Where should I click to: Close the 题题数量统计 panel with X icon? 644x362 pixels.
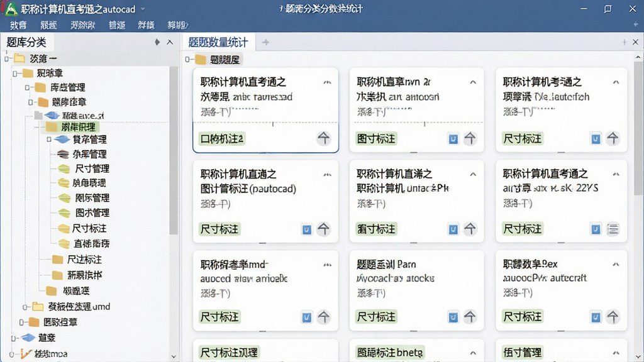(x=635, y=42)
